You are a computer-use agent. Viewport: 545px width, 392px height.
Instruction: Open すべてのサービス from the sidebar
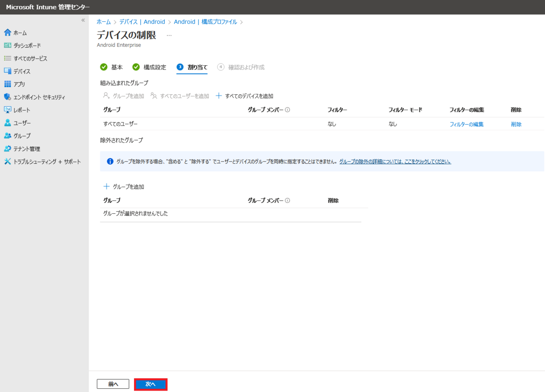click(x=26, y=58)
